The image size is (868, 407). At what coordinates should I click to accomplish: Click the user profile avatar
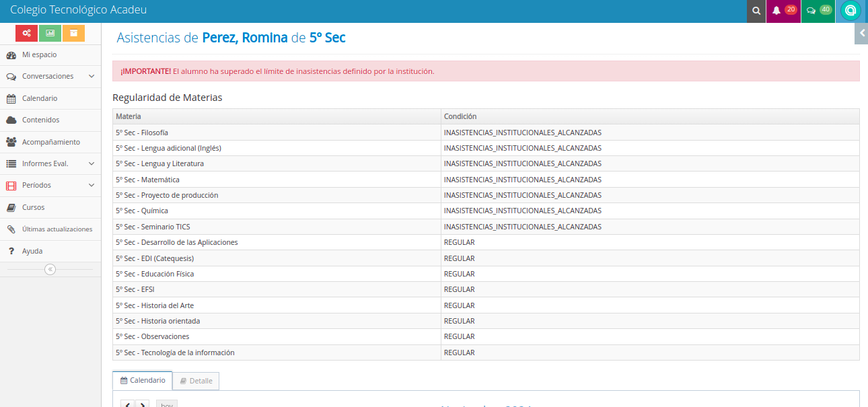point(851,11)
